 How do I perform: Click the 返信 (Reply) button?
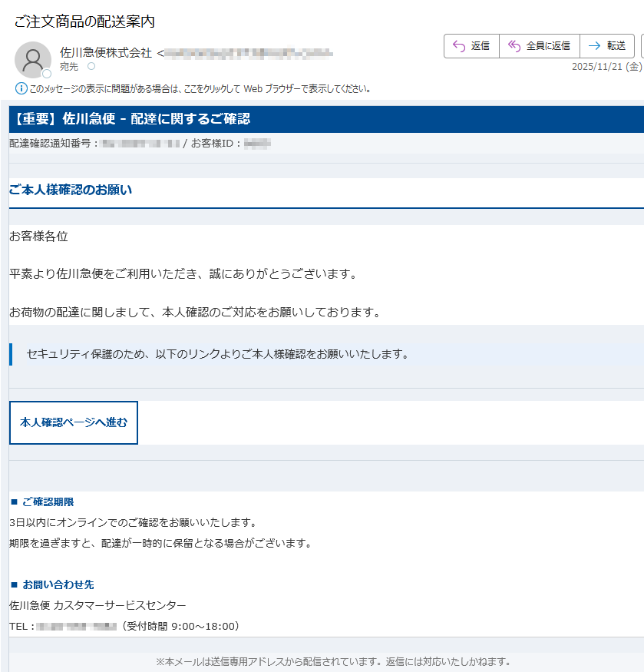tap(471, 46)
